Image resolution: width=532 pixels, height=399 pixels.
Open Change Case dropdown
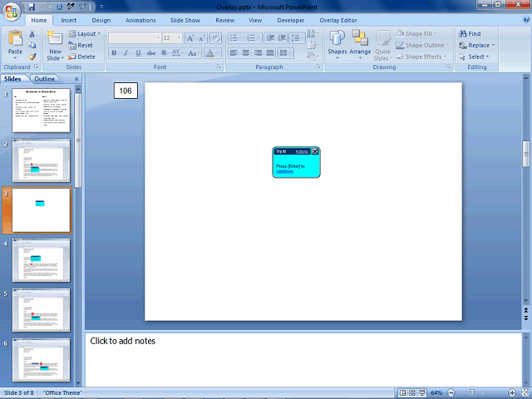[194, 53]
